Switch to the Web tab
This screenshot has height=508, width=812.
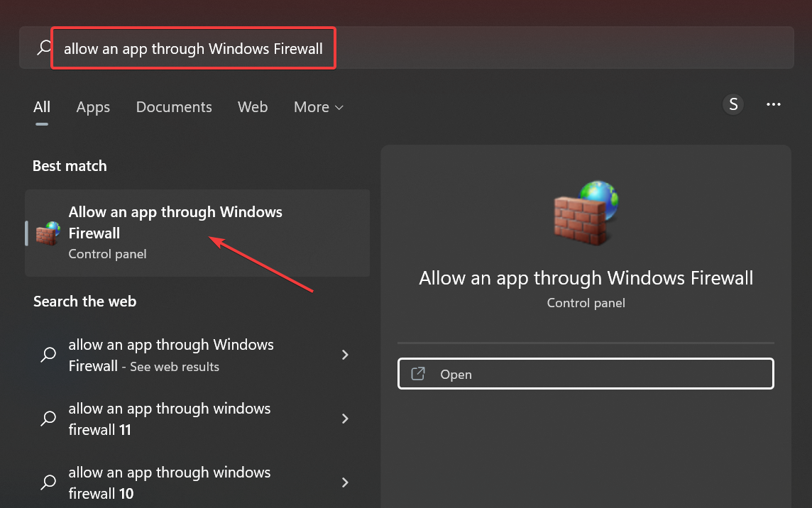(253, 107)
